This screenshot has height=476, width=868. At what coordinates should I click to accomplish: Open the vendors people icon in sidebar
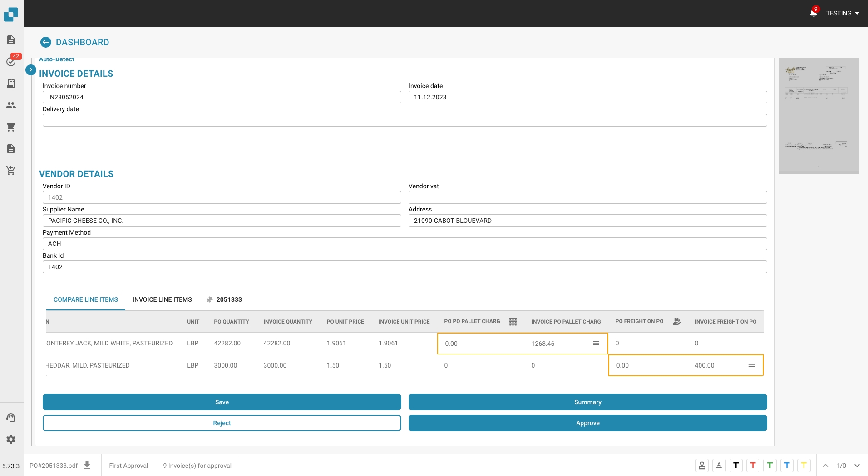coord(11,105)
